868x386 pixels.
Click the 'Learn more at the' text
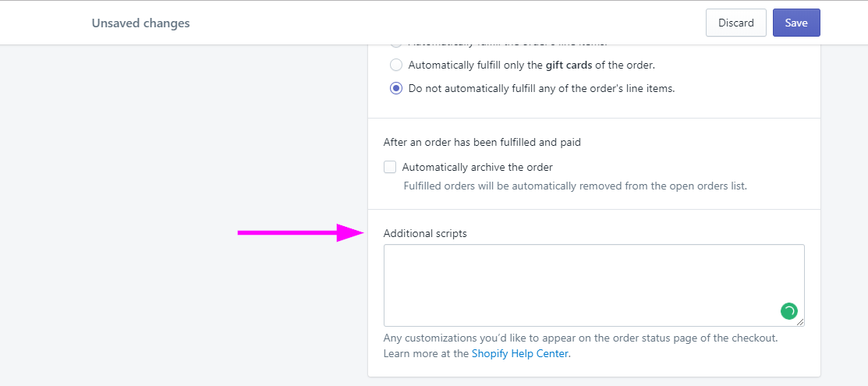427,353
